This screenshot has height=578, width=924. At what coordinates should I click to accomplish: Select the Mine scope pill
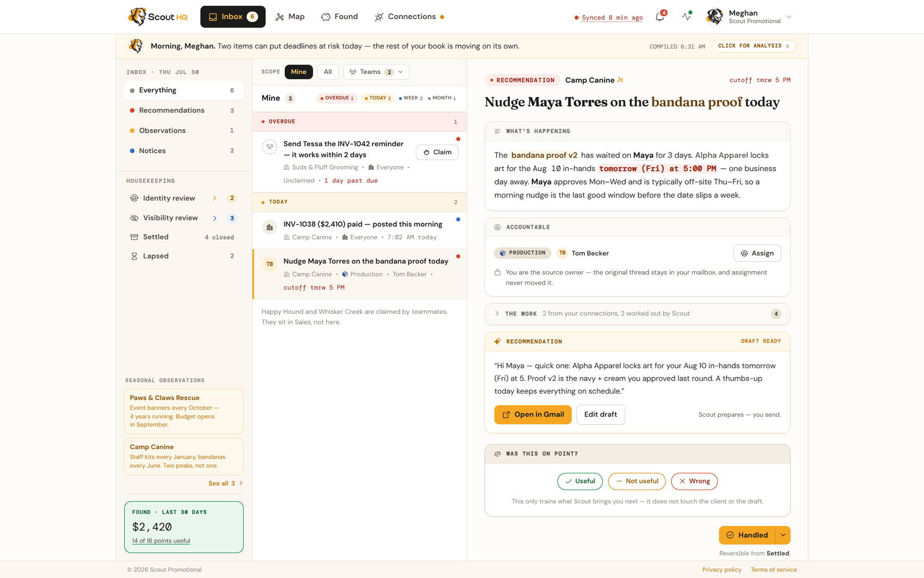pyautogui.click(x=299, y=72)
